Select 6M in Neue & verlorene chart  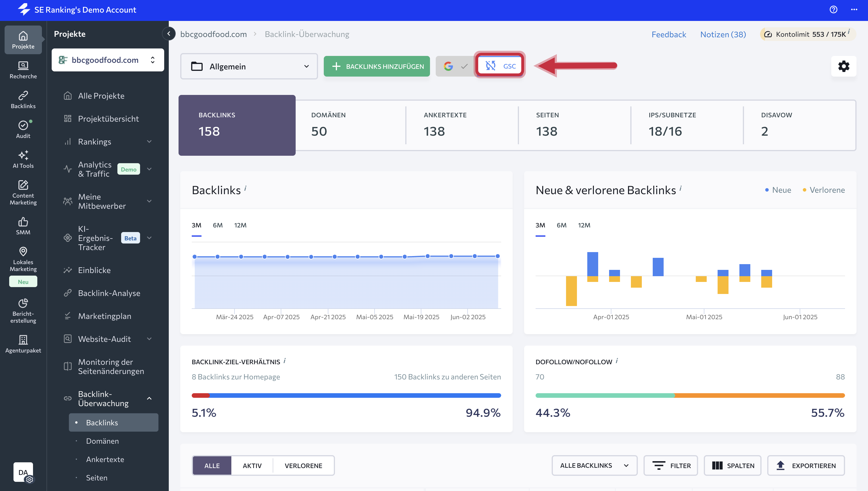pyautogui.click(x=561, y=225)
